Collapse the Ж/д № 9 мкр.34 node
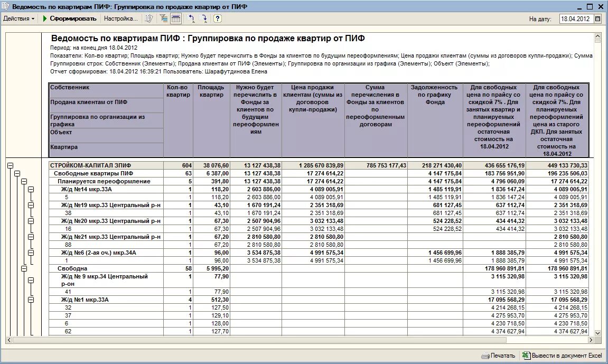 31,281
